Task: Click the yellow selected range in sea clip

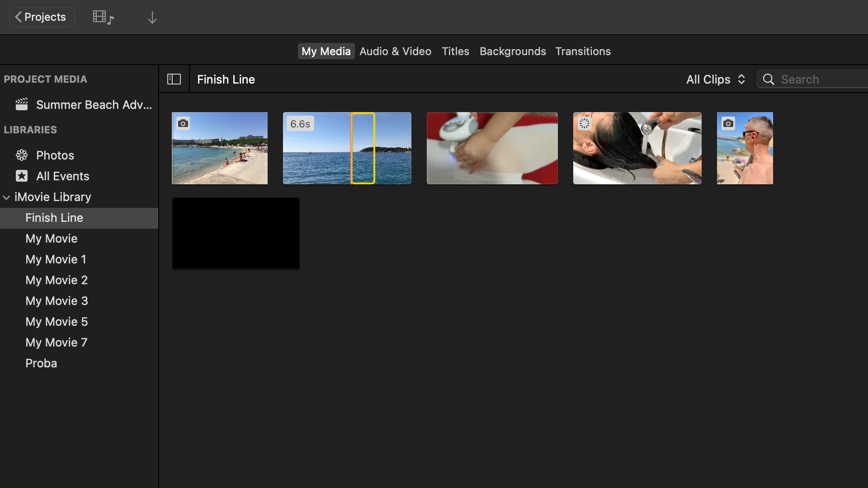Action: [363, 148]
